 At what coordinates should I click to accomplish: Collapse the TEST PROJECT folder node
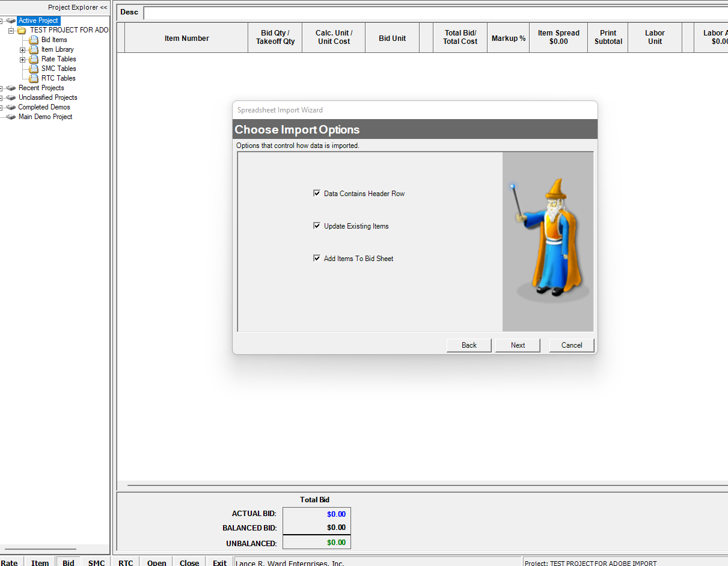click(x=11, y=30)
